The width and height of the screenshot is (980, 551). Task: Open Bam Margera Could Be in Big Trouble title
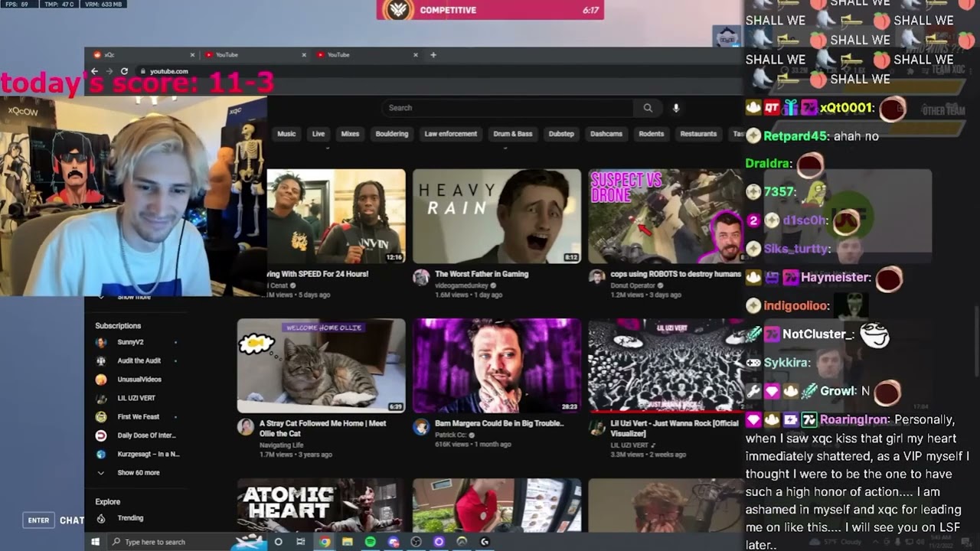pos(499,423)
